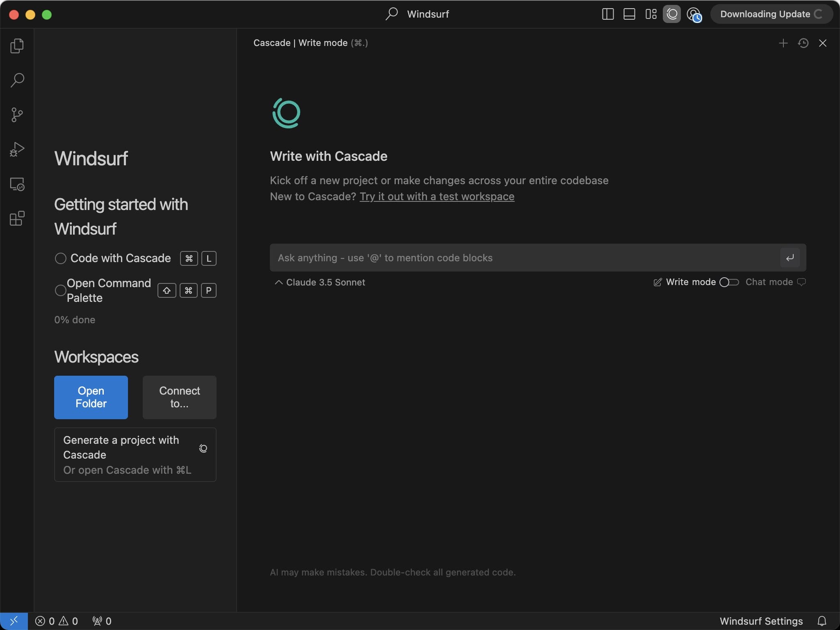Image resolution: width=840 pixels, height=630 pixels.
Task: Click the Open Command Palette text
Action: click(x=109, y=290)
